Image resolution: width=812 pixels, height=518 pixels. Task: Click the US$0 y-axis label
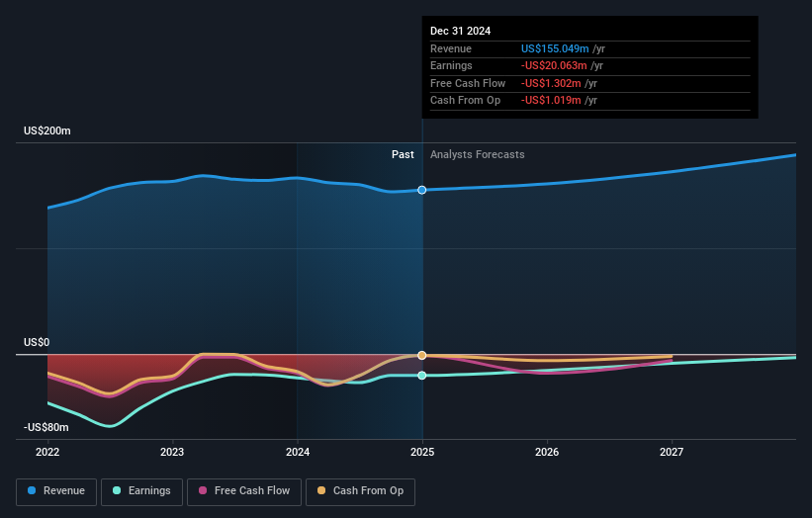[x=37, y=343]
